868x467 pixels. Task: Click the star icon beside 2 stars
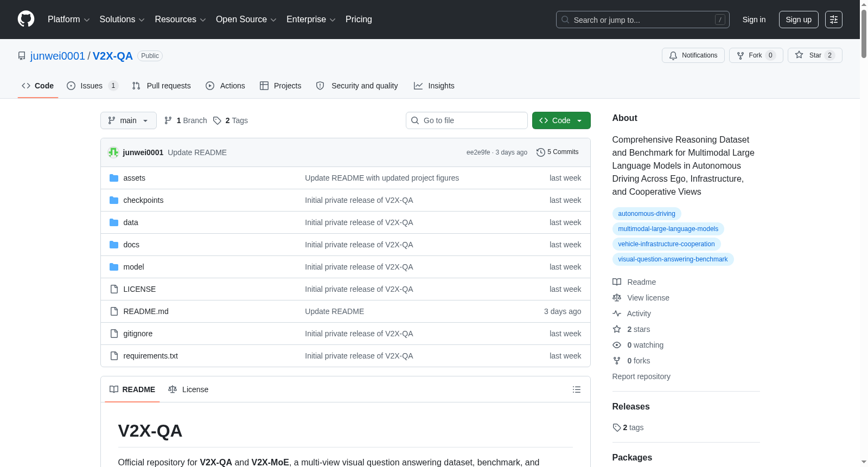617,329
